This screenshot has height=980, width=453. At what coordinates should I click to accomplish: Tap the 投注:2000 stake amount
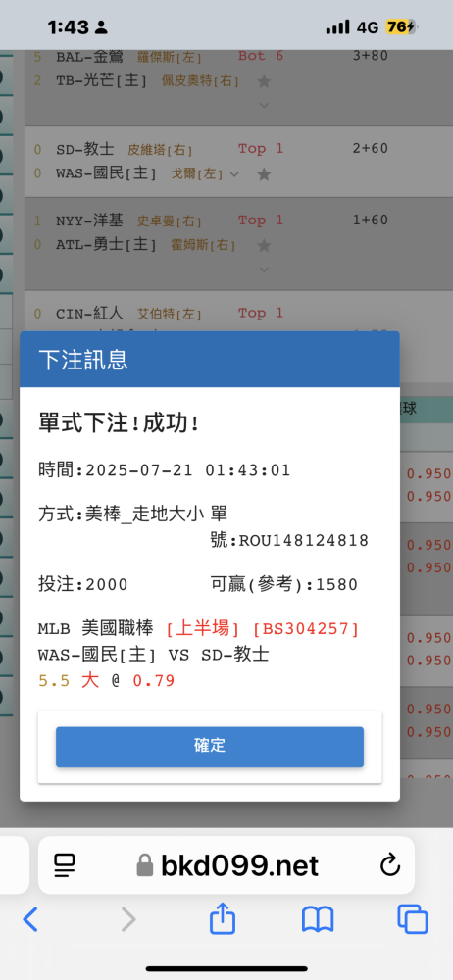point(83,585)
